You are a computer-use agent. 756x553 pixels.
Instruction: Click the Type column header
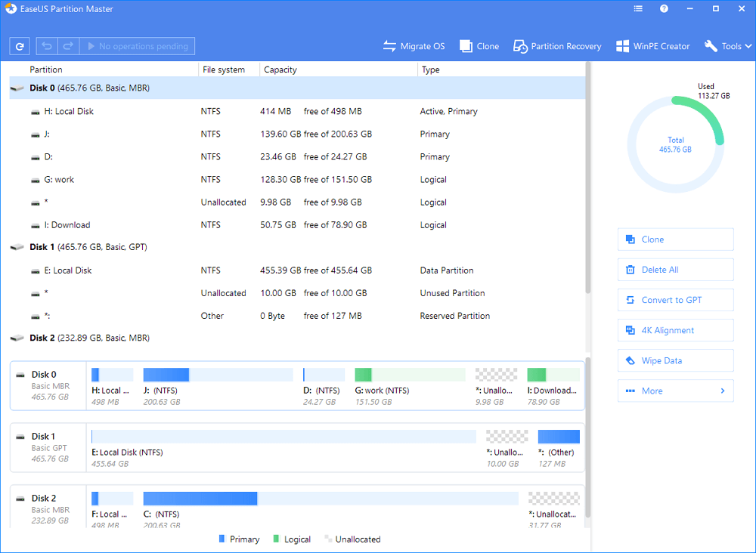click(501, 70)
